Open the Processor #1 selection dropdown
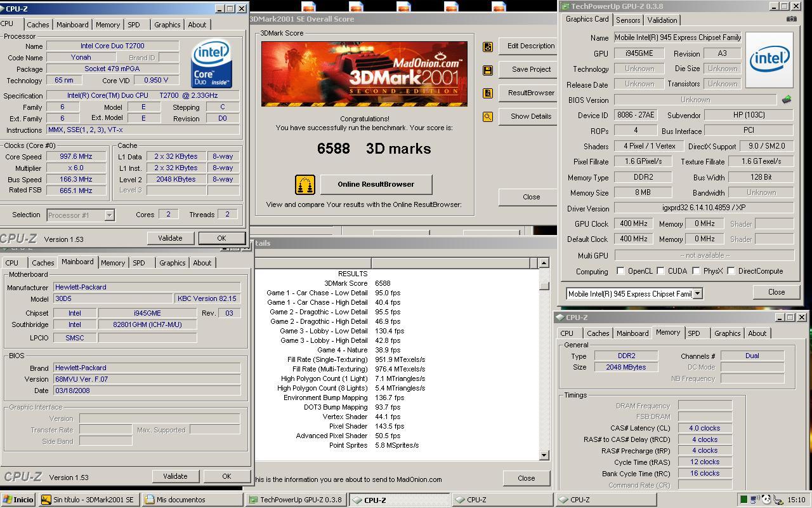The width and height of the screenshot is (812, 508). [x=109, y=215]
